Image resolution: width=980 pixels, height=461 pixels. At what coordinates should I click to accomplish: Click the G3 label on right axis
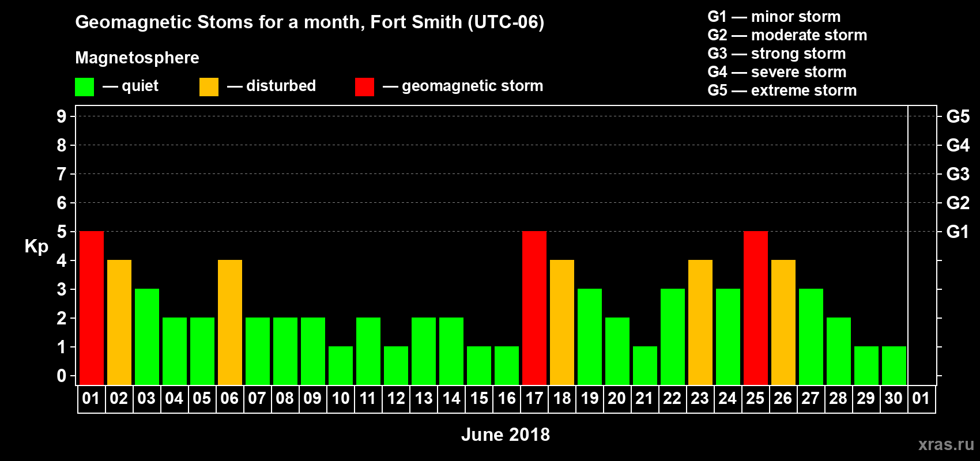coord(958,174)
